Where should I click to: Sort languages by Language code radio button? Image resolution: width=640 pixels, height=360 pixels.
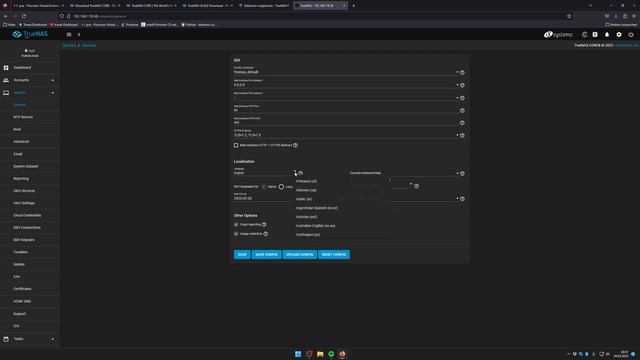click(x=281, y=187)
